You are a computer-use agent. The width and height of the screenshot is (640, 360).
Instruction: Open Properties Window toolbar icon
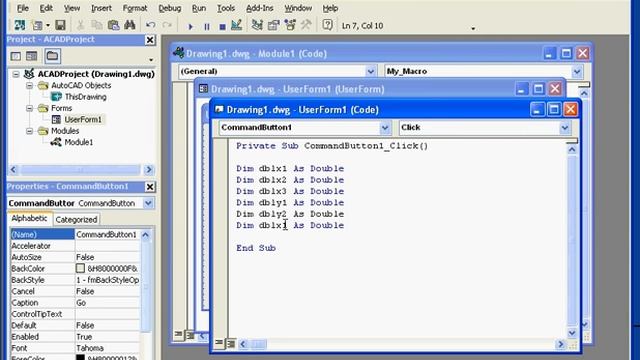pyautogui.click(x=273, y=25)
